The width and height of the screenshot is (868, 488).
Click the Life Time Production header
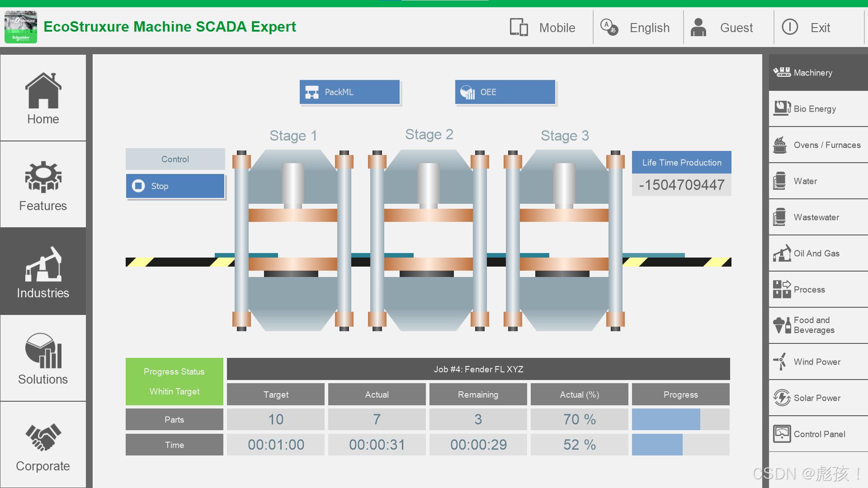point(682,162)
